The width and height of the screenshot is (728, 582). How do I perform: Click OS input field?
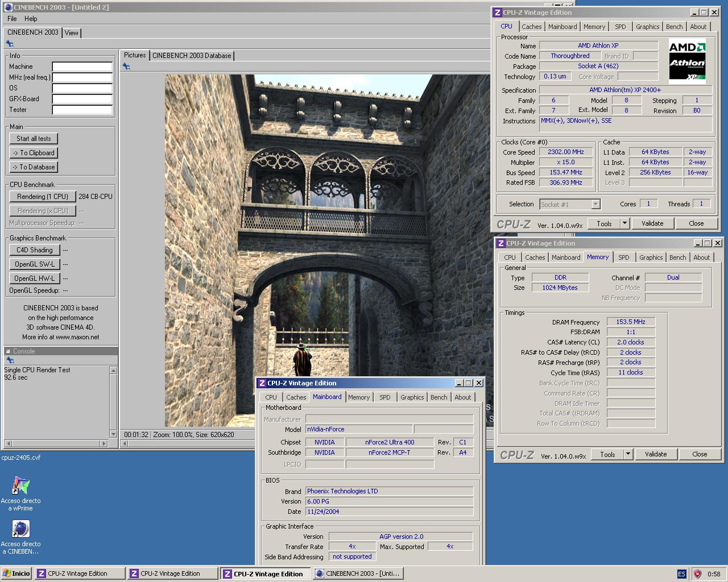[x=82, y=88]
